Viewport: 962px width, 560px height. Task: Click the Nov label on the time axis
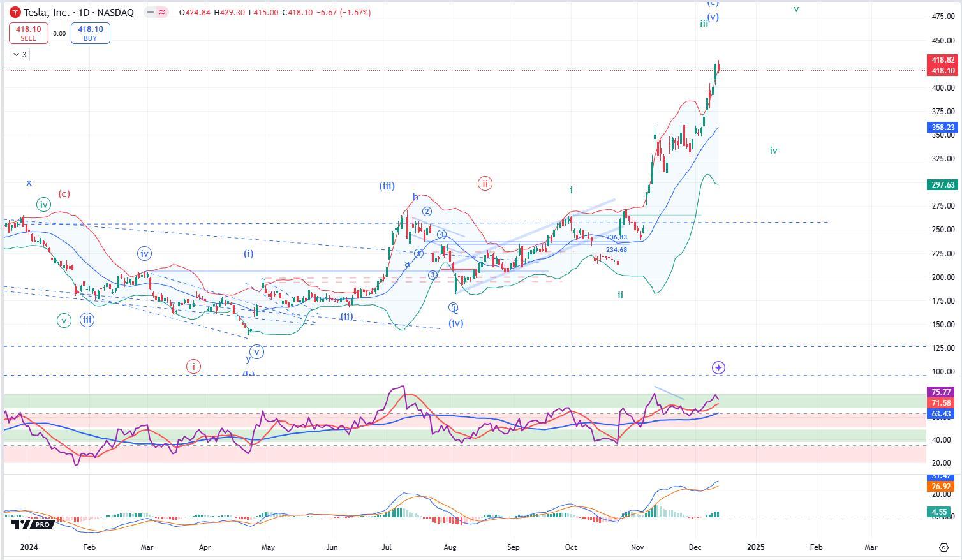tap(637, 547)
